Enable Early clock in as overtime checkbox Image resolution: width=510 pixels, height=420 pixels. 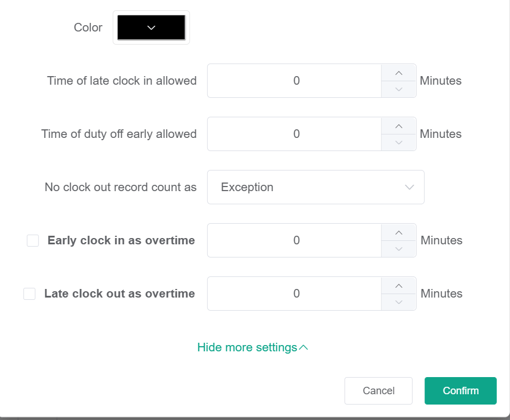tap(33, 241)
